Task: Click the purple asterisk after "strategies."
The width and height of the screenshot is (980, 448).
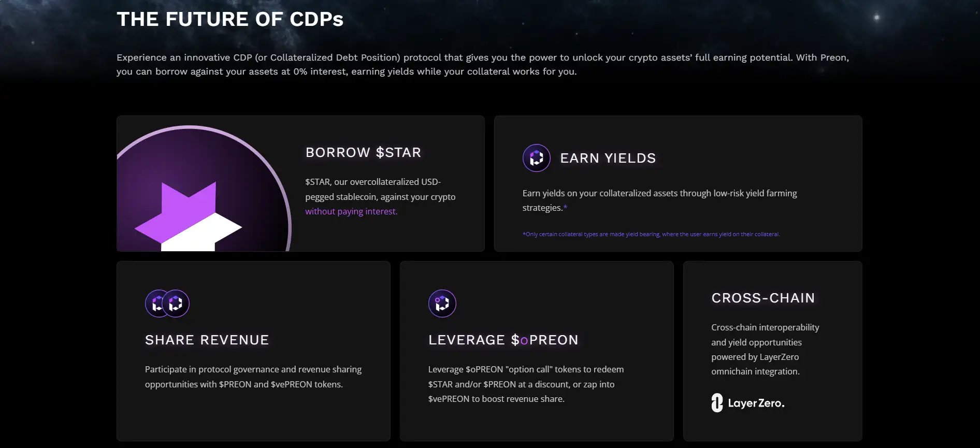Action: [x=565, y=208]
